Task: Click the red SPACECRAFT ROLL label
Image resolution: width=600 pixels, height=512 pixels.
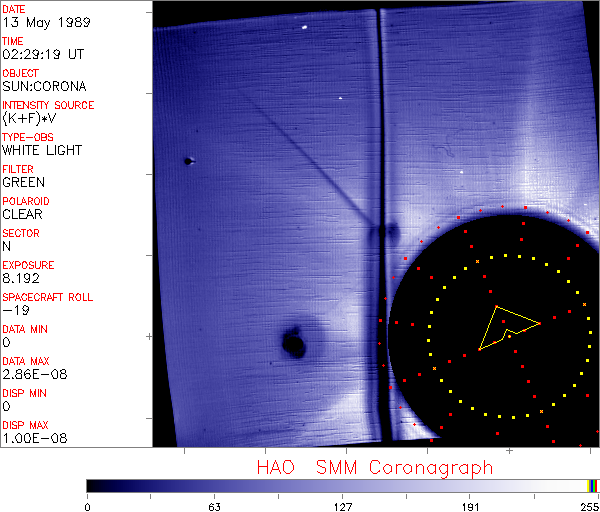Action: tap(48, 297)
